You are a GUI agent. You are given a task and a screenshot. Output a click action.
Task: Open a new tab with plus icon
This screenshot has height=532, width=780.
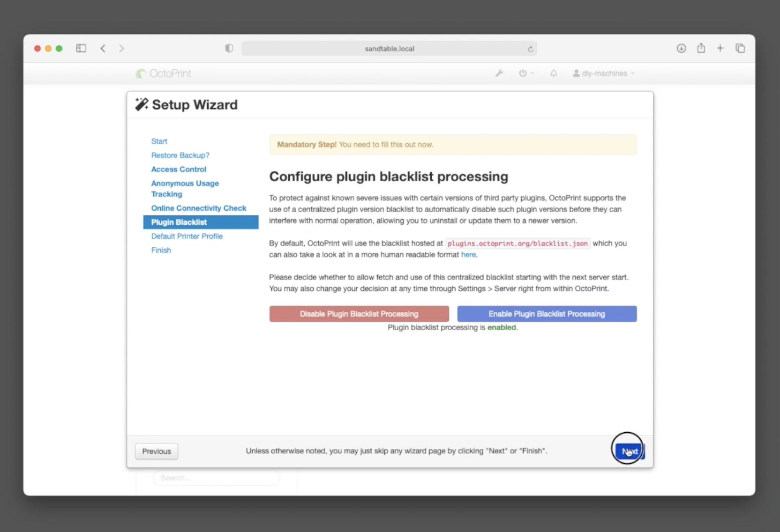[x=720, y=48]
